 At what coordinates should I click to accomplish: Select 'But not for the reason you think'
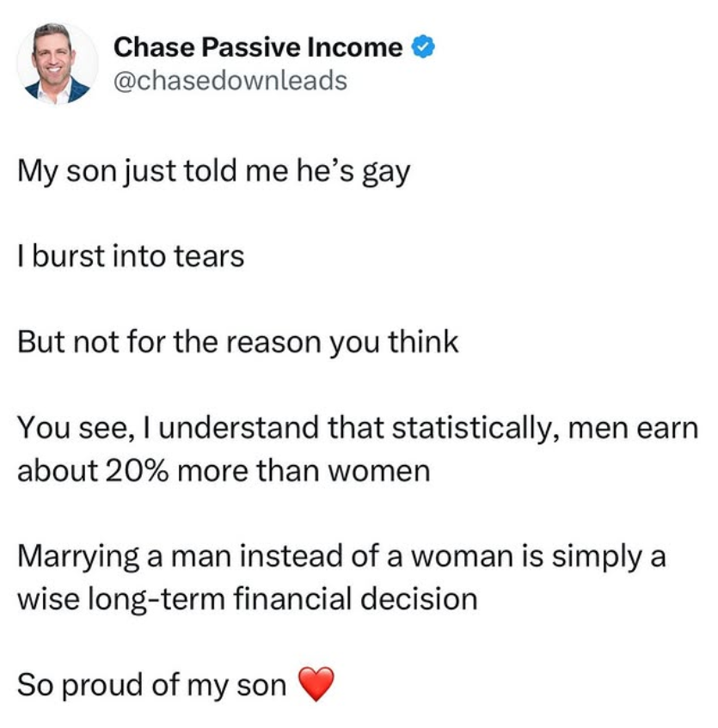[238, 342]
